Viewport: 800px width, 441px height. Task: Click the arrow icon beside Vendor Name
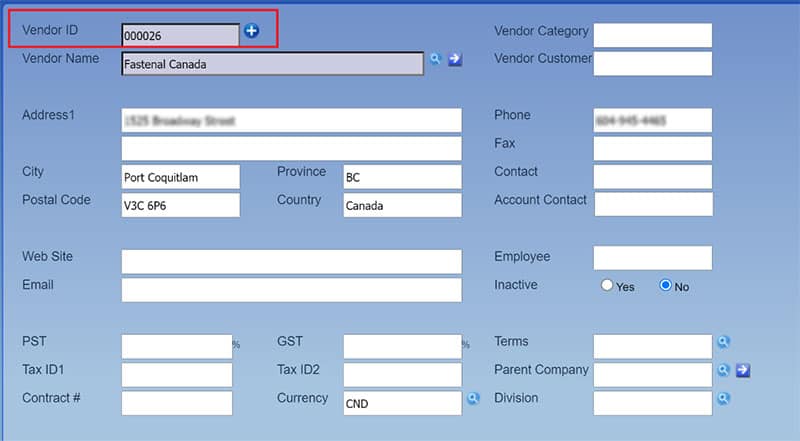click(455, 60)
